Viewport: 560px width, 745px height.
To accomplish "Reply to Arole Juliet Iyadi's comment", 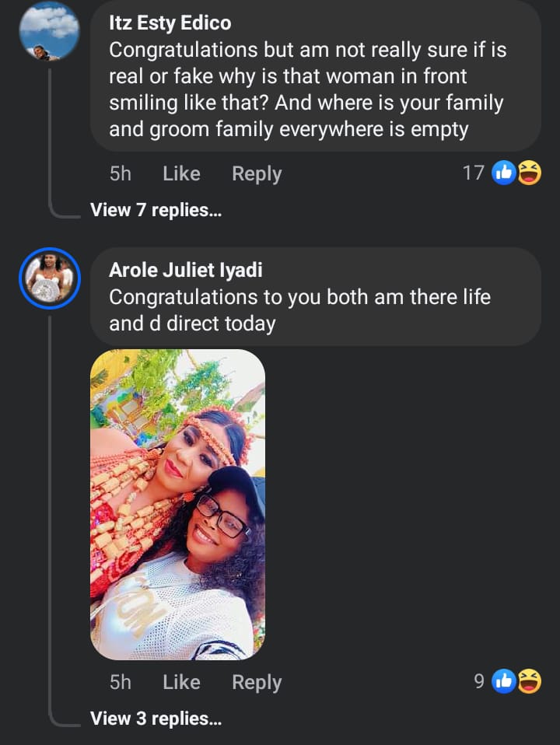I will click(x=257, y=682).
